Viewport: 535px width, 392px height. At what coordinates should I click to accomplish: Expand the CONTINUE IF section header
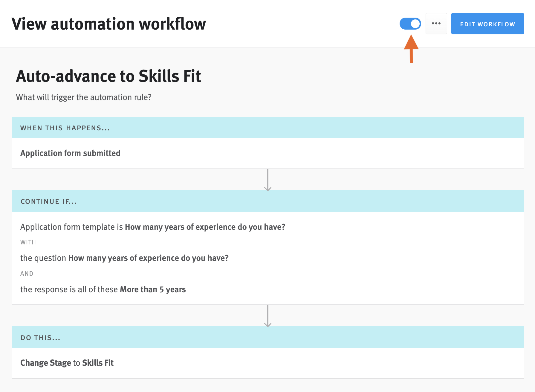pyautogui.click(x=48, y=201)
